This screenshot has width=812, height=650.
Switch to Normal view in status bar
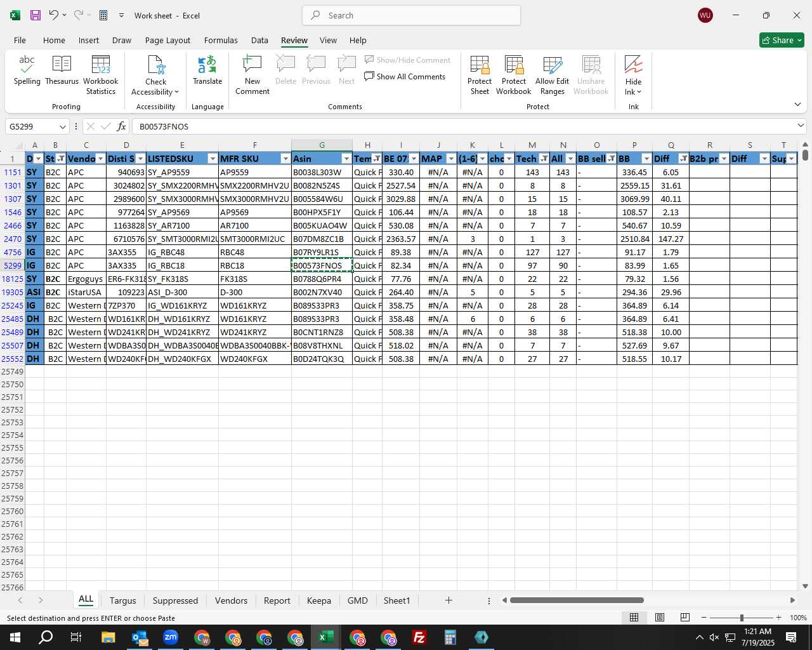[x=634, y=618]
